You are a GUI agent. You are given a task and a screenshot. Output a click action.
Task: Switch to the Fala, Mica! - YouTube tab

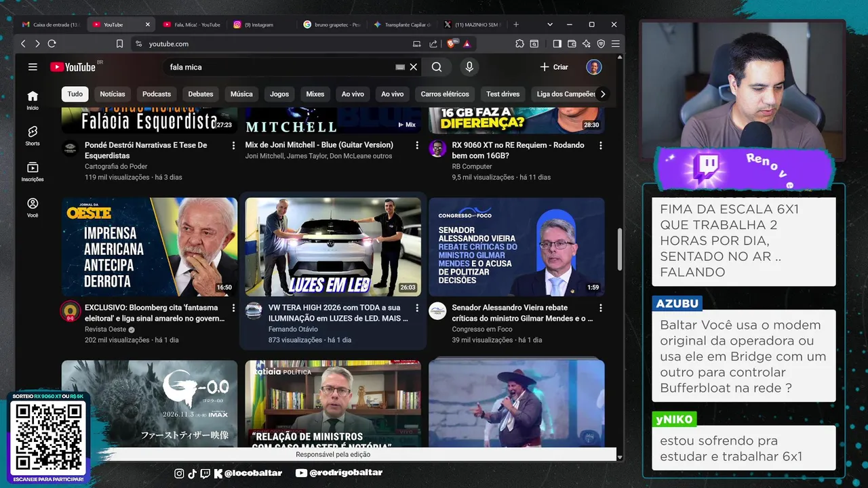coord(192,24)
